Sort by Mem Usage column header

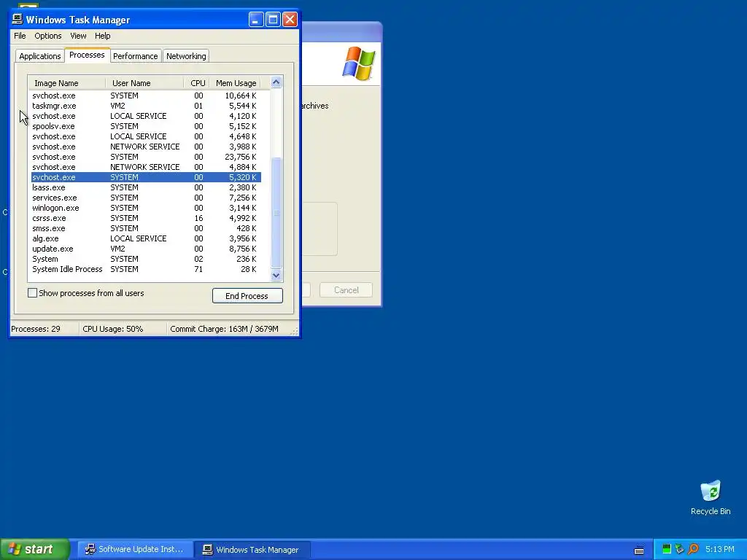point(236,83)
